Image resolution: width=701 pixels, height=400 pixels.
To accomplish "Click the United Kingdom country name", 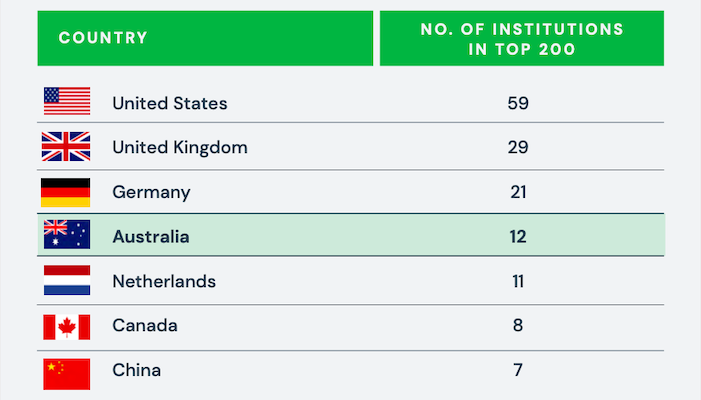I will (x=179, y=148).
